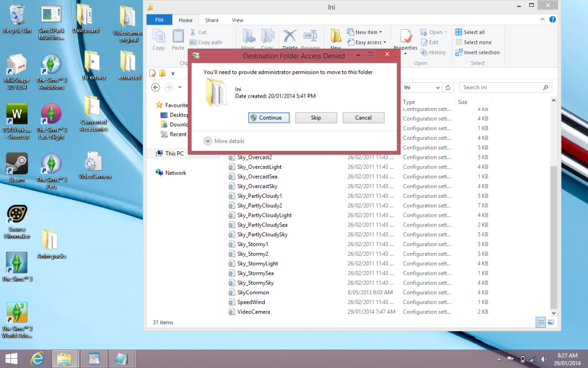Click the Copy to ribbon icon
The width and height of the screenshot is (588, 368).
coord(267,39)
